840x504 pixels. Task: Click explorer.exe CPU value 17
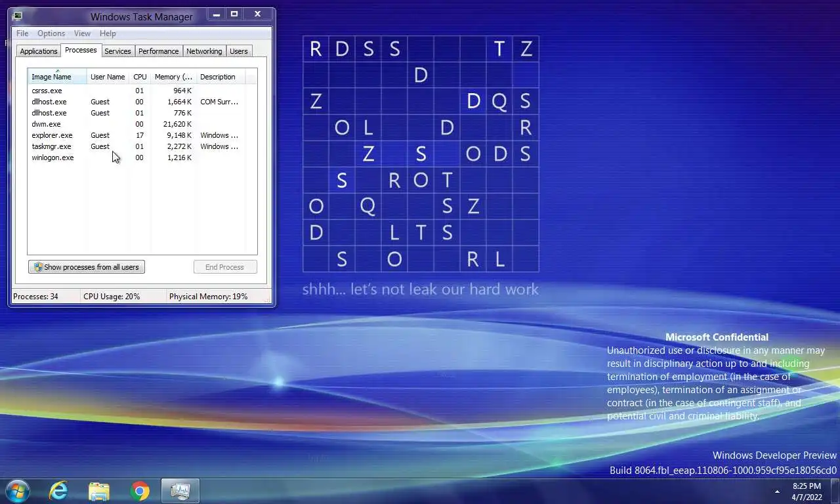139,135
